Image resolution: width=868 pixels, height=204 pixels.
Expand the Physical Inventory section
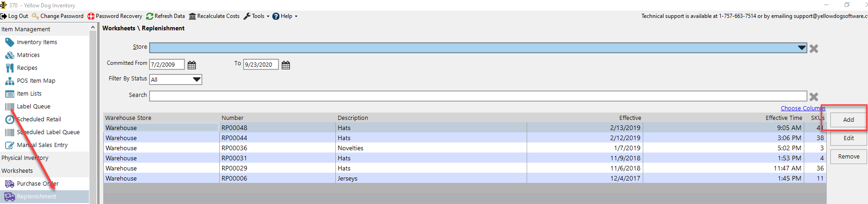pos(45,158)
